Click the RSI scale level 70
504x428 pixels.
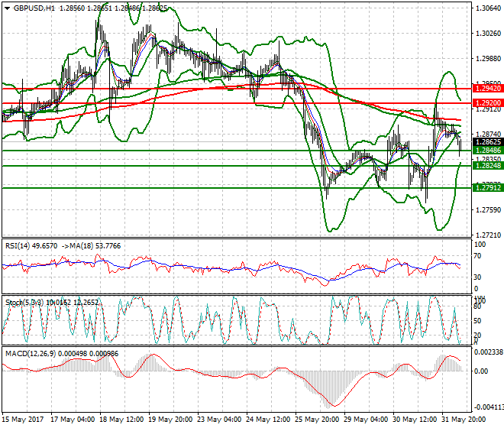point(477,256)
